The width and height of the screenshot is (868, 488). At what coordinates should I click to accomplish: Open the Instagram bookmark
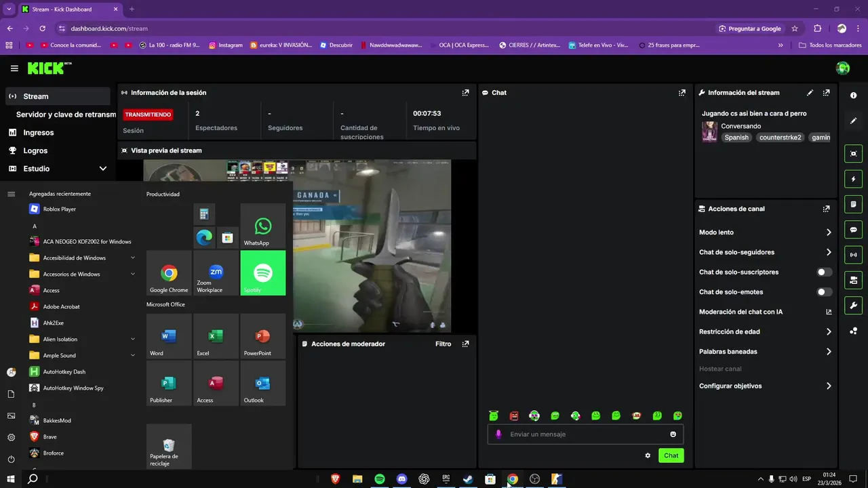click(225, 45)
